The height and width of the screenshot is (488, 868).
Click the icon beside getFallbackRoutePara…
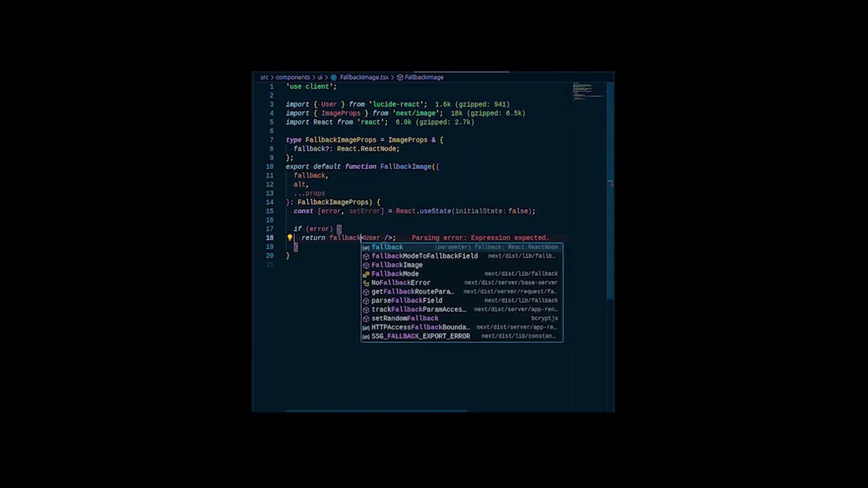coord(366,291)
